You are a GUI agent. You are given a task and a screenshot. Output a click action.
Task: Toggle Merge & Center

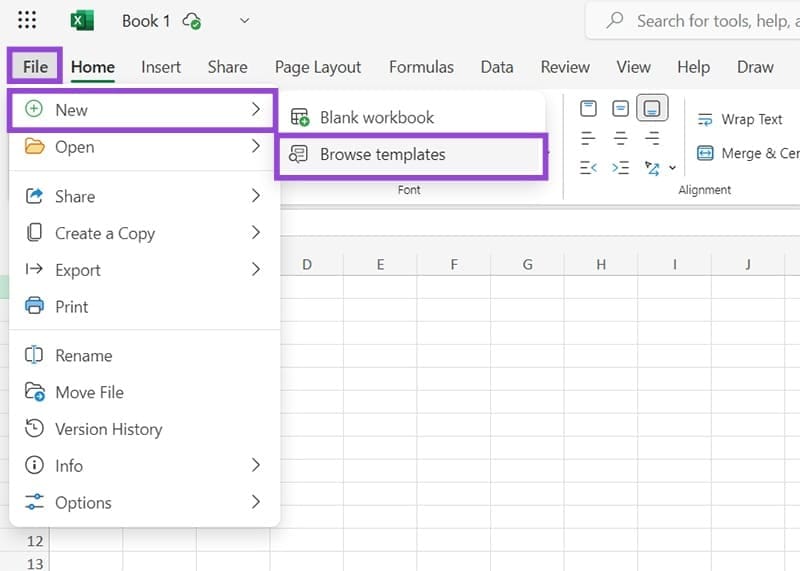tap(747, 153)
